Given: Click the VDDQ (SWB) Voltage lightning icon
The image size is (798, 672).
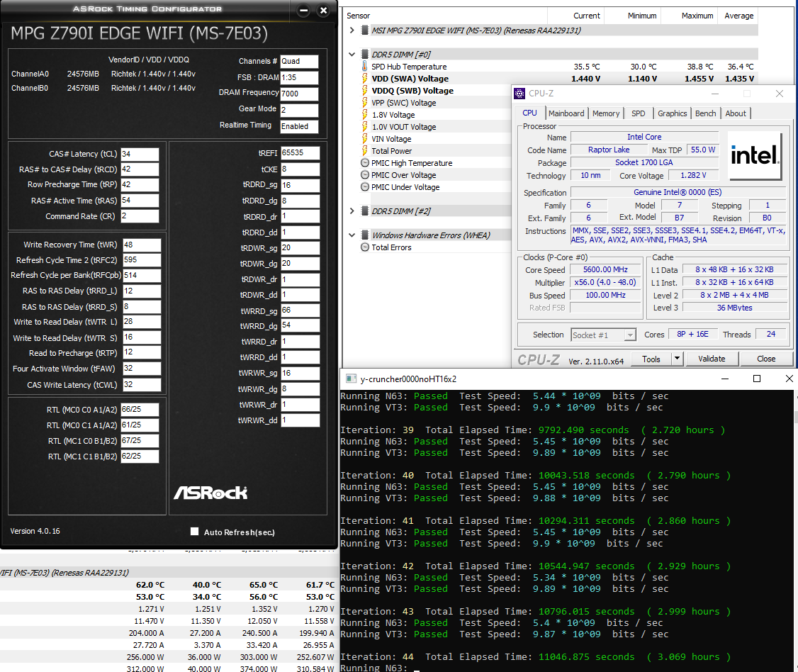Looking at the screenshot, I should click(364, 90).
